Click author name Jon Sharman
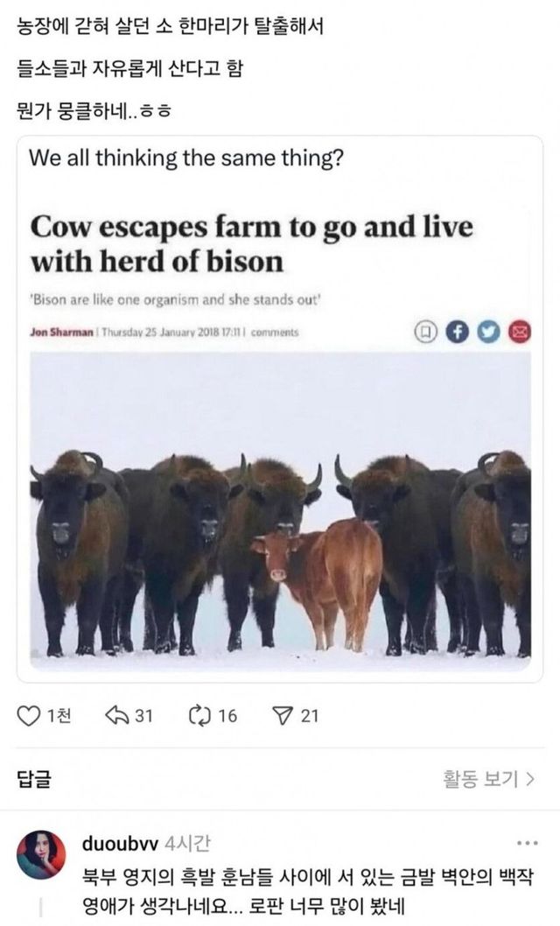 tap(61, 333)
